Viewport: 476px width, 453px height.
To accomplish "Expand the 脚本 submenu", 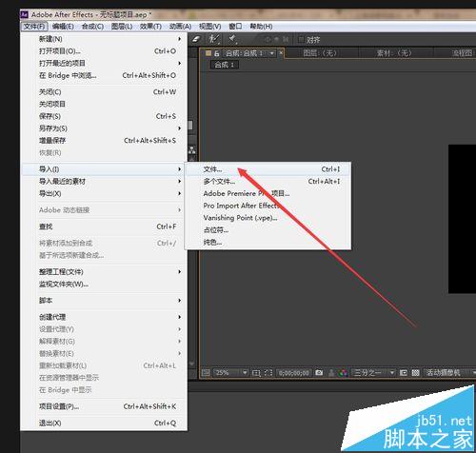I will [x=180, y=300].
